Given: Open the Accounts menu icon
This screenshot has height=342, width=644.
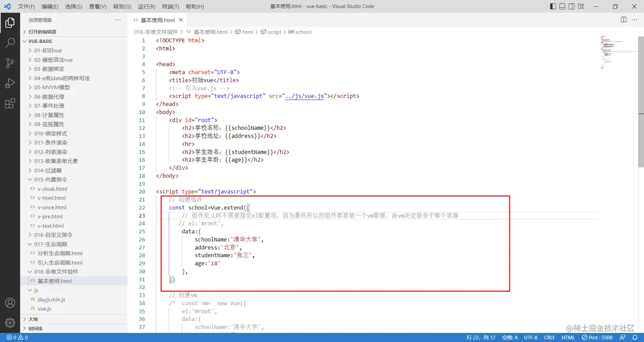Looking at the screenshot, I should coord(10,303).
